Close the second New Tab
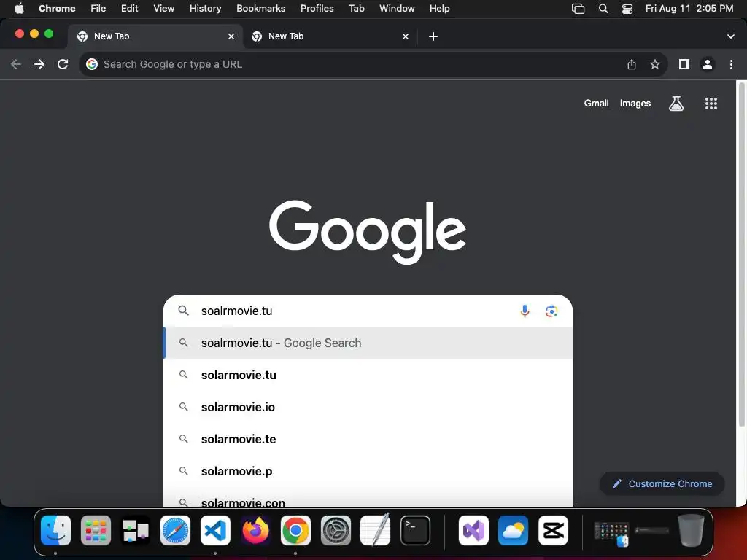Viewport: 747px width, 560px height. click(406, 36)
